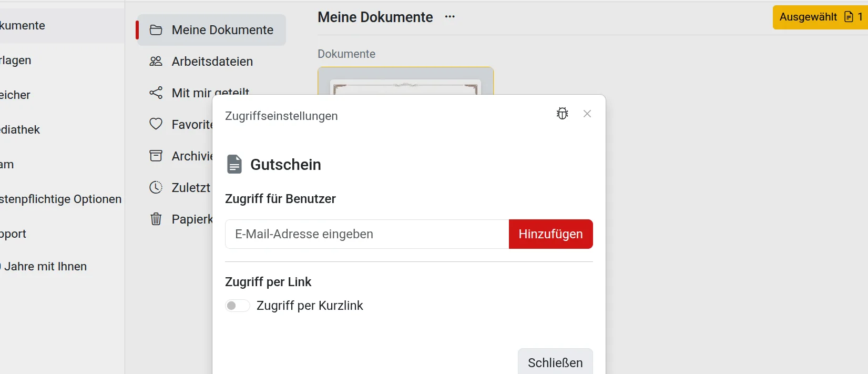Click the E-Mail-Adresse eingeben field
Screen dimensions: 868x374
point(367,234)
